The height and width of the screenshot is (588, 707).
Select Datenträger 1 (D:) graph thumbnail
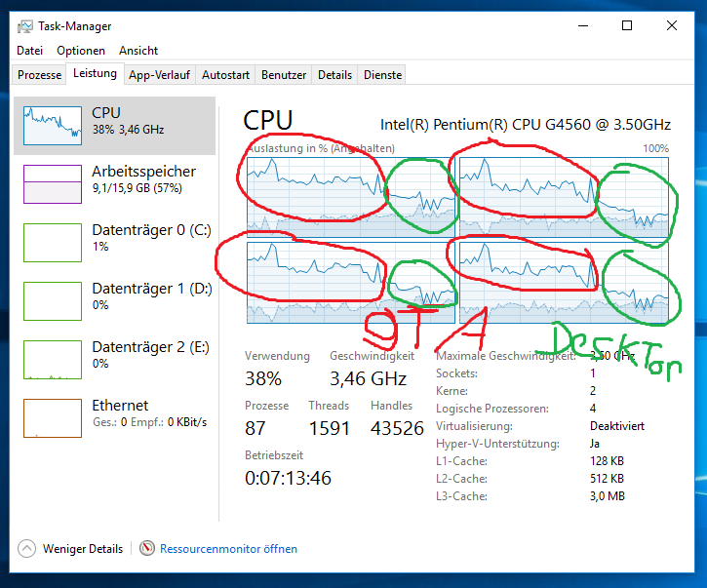[x=53, y=301]
